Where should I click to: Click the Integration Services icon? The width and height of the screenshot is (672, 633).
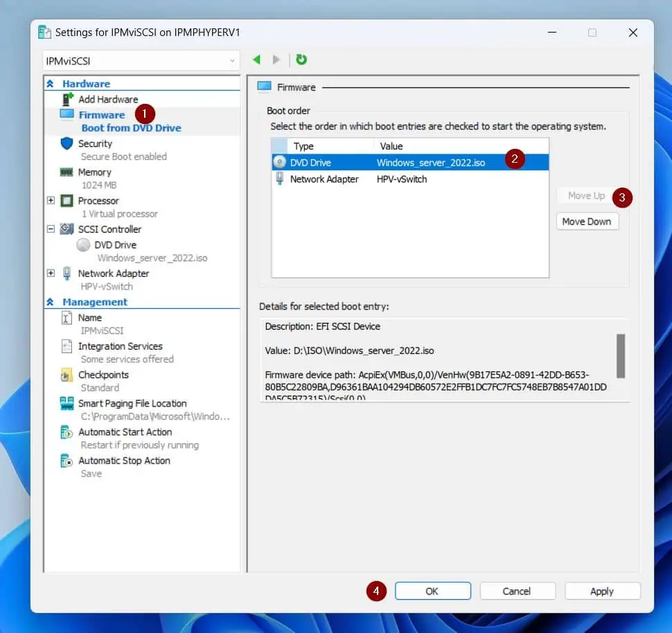click(x=67, y=346)
